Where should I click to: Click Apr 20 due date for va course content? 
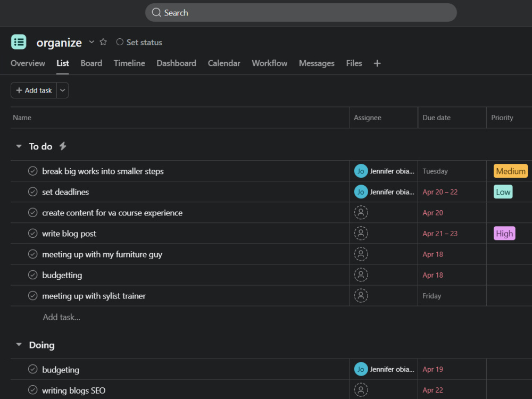coord(433,213)
